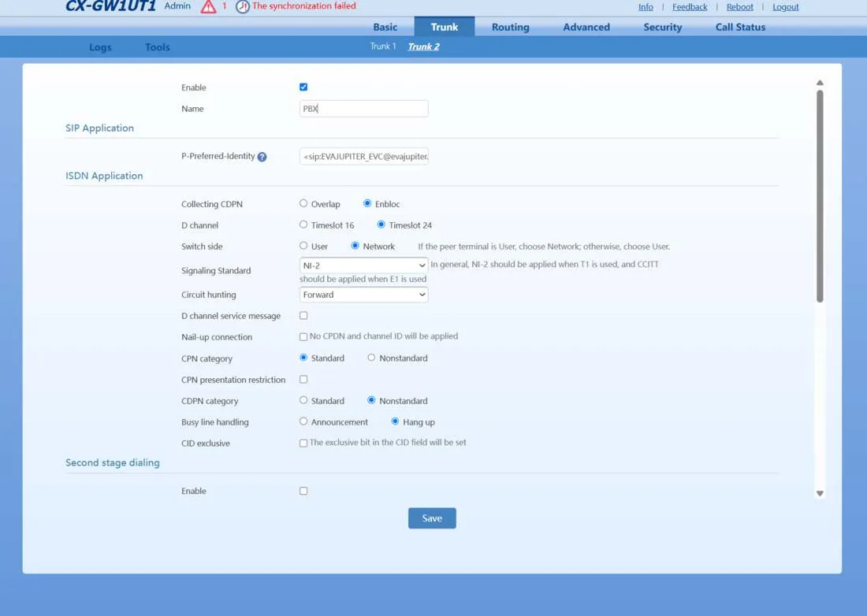Enable D channel service message checkbox
The image size is (867, 616).
click(303, 315)
